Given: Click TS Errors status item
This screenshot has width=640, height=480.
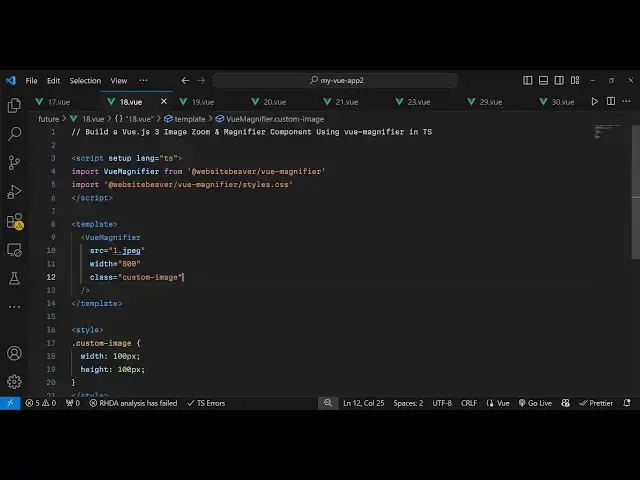Looking at the screenshot, I should (x=207, y=403).
